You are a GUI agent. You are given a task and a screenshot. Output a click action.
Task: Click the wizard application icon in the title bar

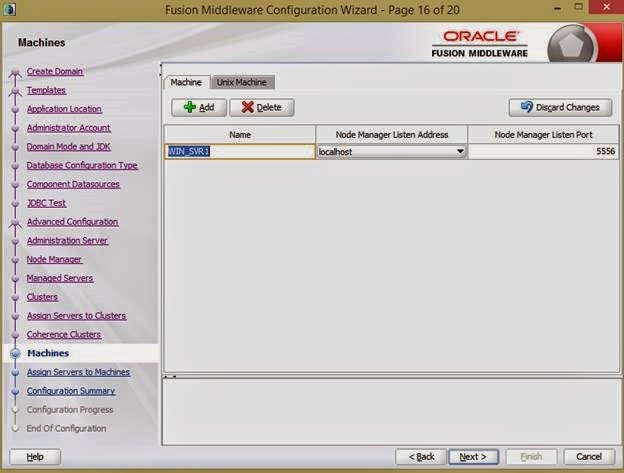coord(9,8)
